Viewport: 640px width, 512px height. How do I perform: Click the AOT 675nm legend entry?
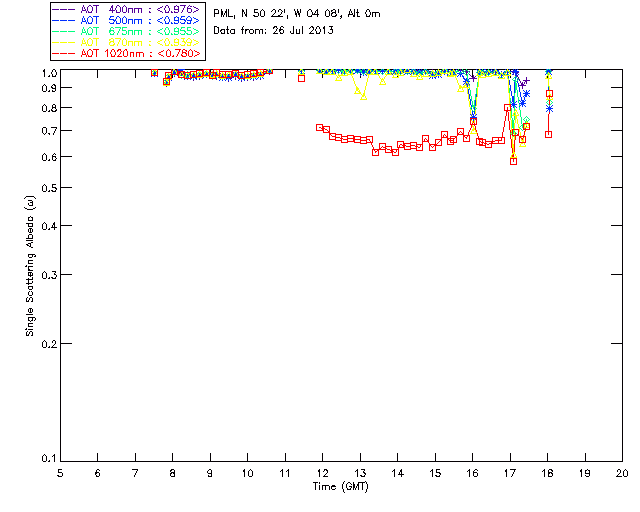coord(126,31)
